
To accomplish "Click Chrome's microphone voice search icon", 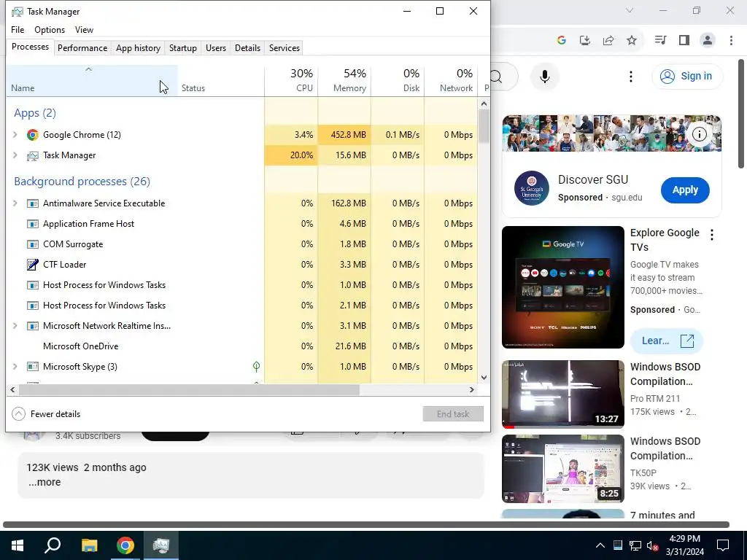I will click(x=544, y=77).
